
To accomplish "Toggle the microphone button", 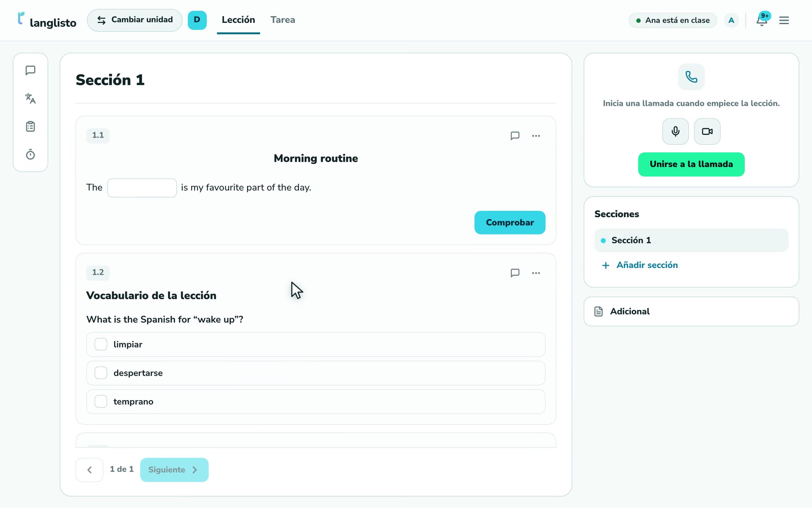I will click(x=675, y=131).
